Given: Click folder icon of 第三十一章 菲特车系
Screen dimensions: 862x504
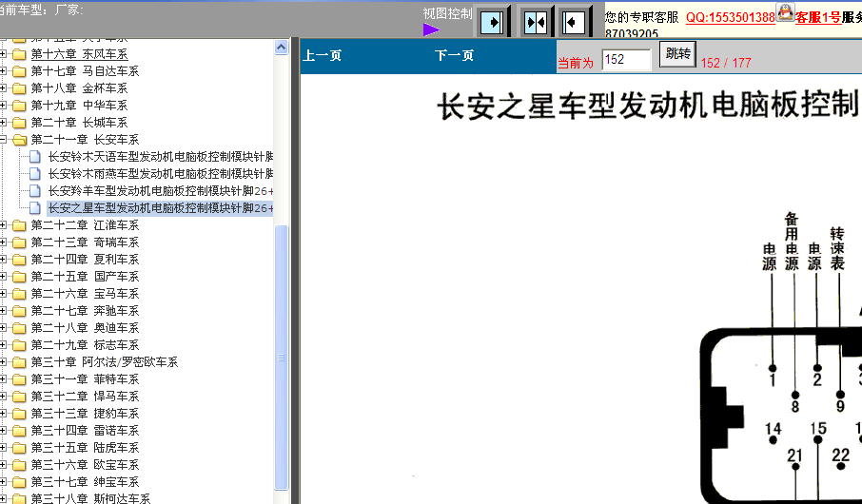Looking at the screenshot, I should coord(19,378).
